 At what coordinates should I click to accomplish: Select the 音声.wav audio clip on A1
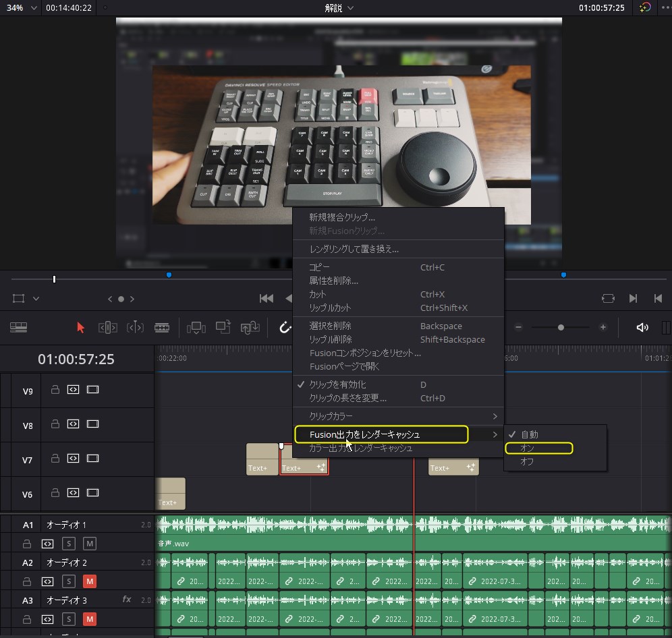(413, 533)
